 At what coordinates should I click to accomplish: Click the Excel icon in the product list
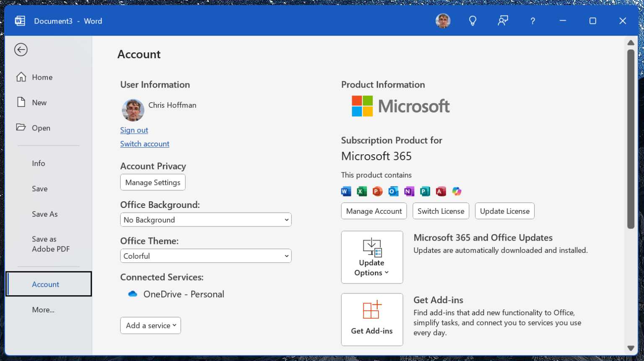(x=361, y=191)
